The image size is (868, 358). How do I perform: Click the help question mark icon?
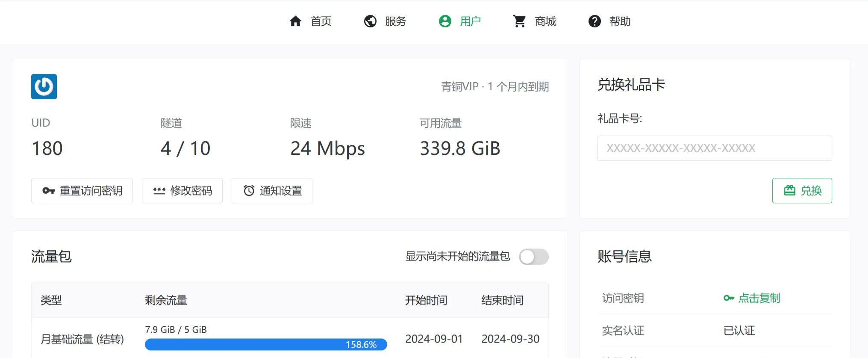(594, 21)
